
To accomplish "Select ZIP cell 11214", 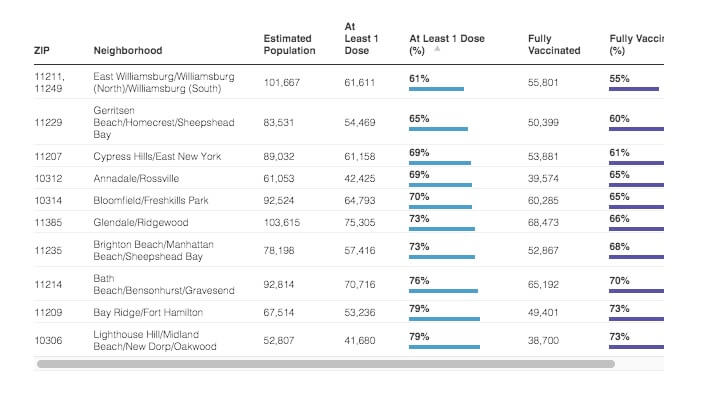I will tap(48, 285).
